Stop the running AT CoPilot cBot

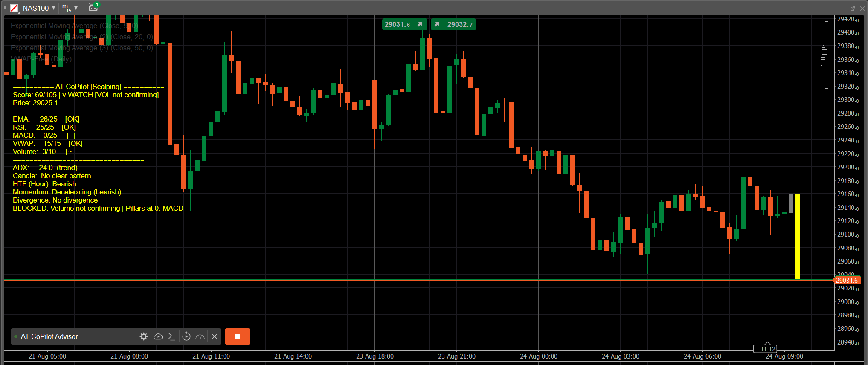pyautogui.click(x=238, y=336)
